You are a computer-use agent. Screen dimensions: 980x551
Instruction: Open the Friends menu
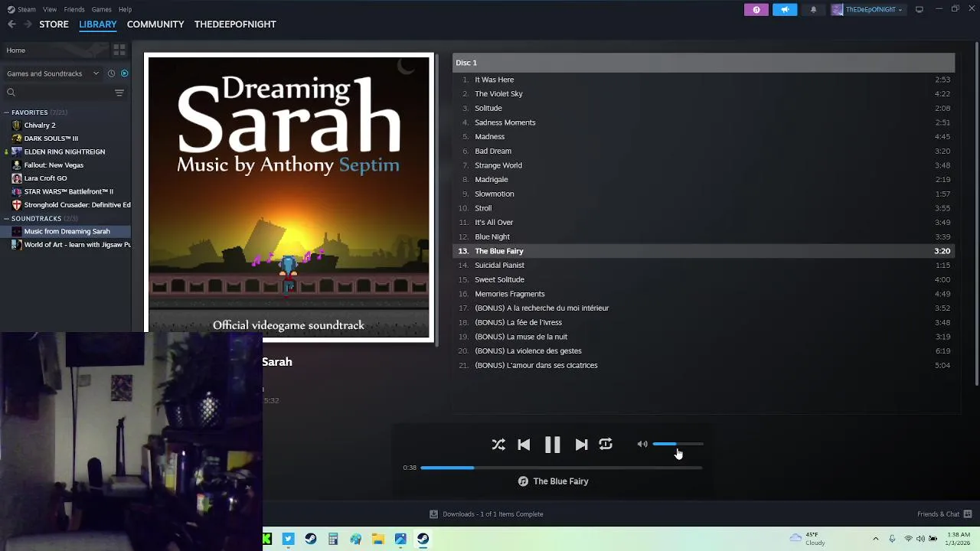coord(74,9)
